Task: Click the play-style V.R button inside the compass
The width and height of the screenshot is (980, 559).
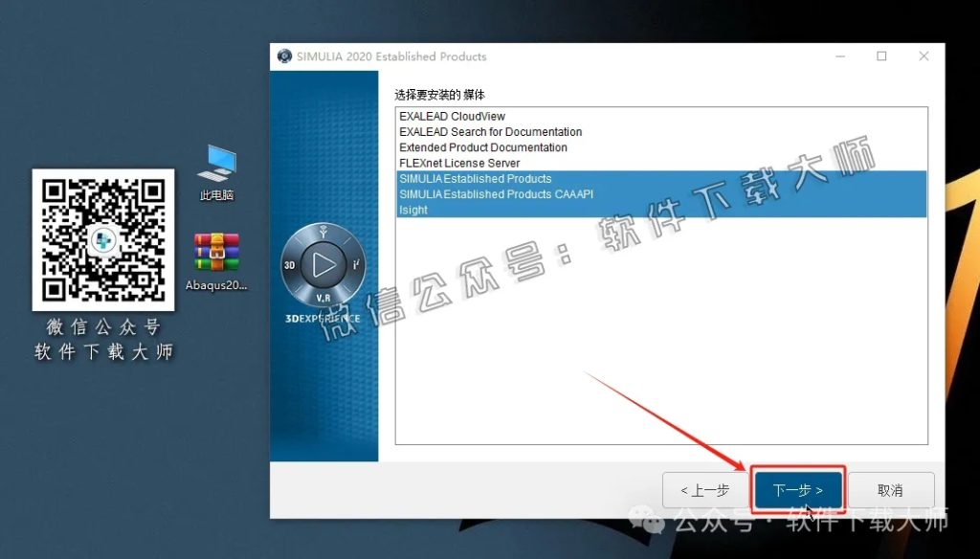Action: coord(323,265)
